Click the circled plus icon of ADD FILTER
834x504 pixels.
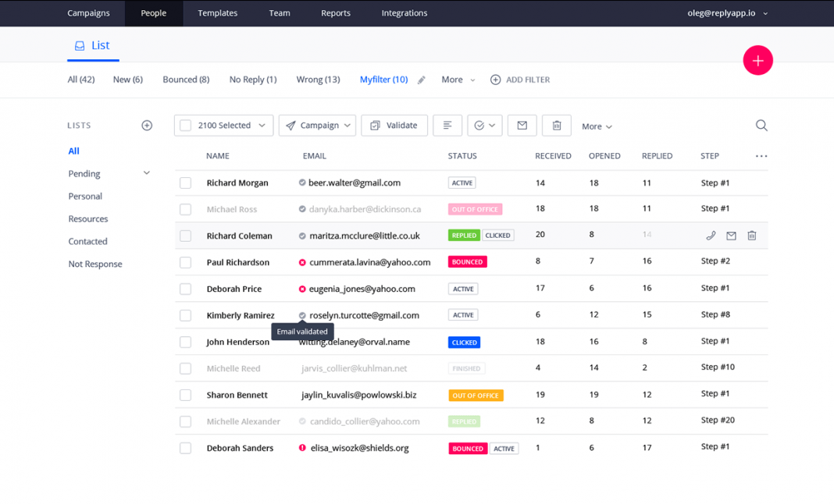(x=495, y=80)
